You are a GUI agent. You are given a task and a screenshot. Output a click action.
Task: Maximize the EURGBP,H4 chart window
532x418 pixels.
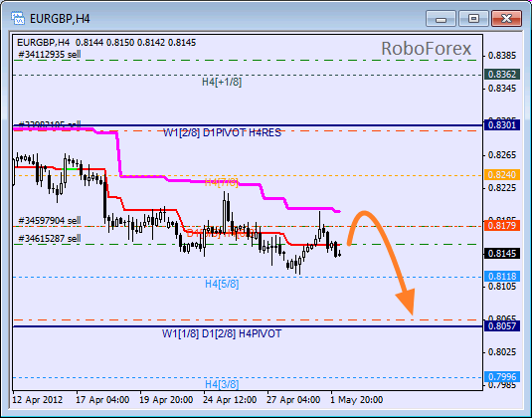(x=473, y=18)
